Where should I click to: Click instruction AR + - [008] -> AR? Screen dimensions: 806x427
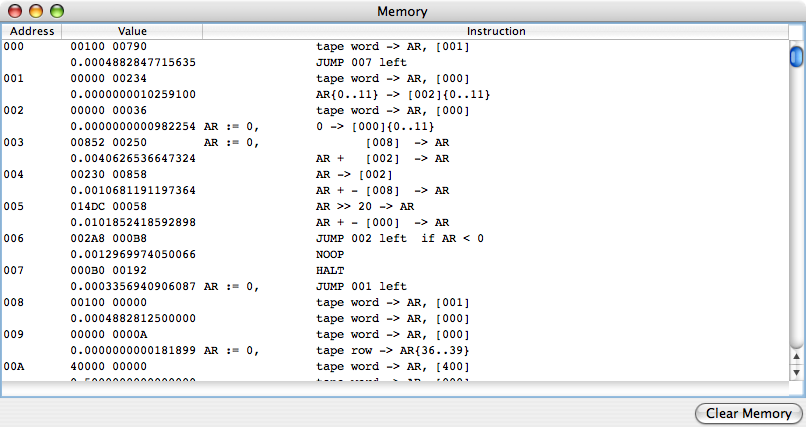click(382, 190)
